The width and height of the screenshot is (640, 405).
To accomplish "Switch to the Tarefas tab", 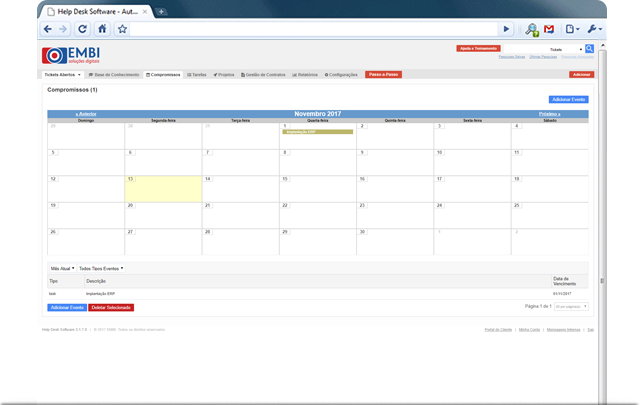I will click(197, 75).
